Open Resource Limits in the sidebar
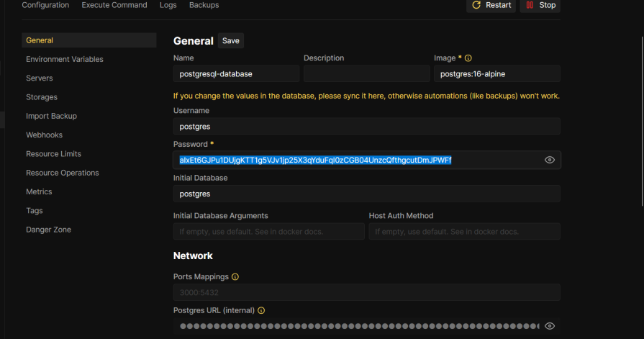 pyautogui.click(x=53, y=154)
